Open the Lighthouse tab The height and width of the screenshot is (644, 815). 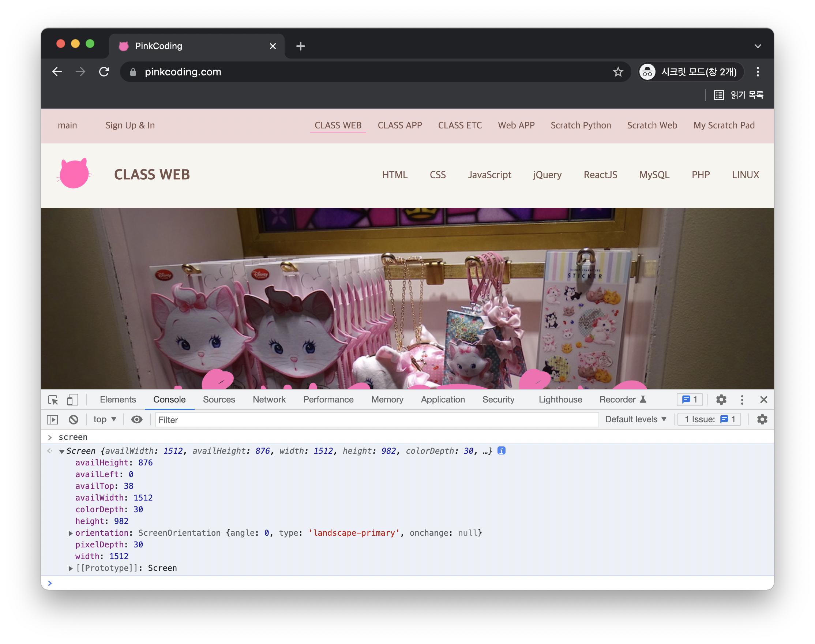point(560,400)
